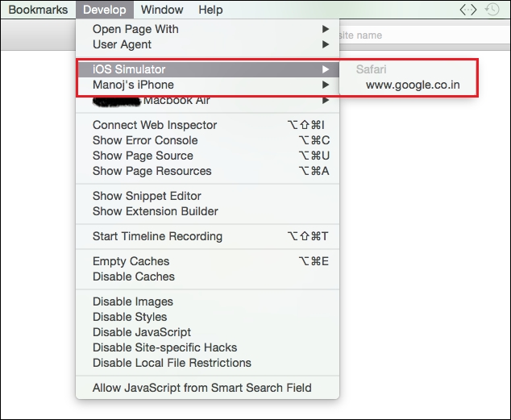The width and height of the screenshot is (511, 420).
Task: Inspect www.google.co.in in iOS Simulator
Action: pyautogui.click(x=409, y=85)
